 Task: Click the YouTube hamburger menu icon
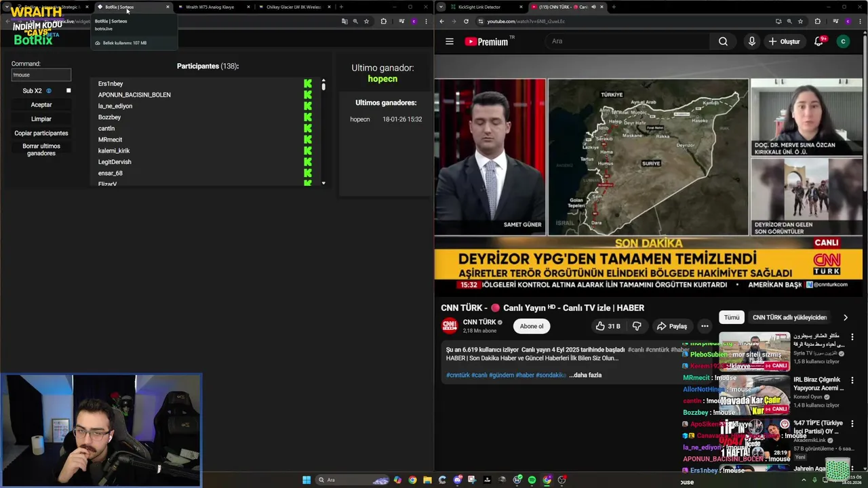[449, 41]
